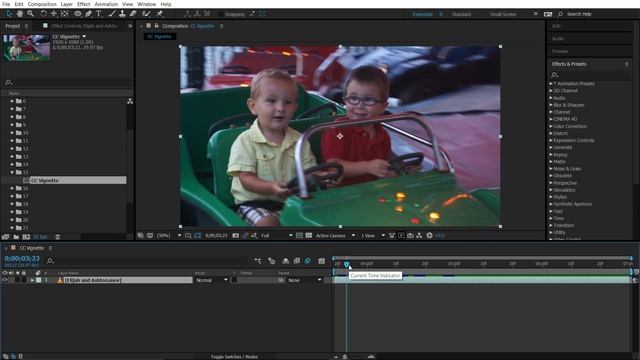Click Toggle Switches / Modes button
Screen dimensions: 640x360
coord(234,357)
